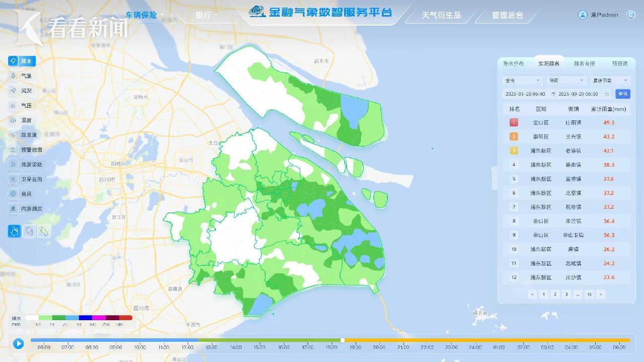
Task: Expand the 银行 menu in top navigation
Action: click(206, 15)
